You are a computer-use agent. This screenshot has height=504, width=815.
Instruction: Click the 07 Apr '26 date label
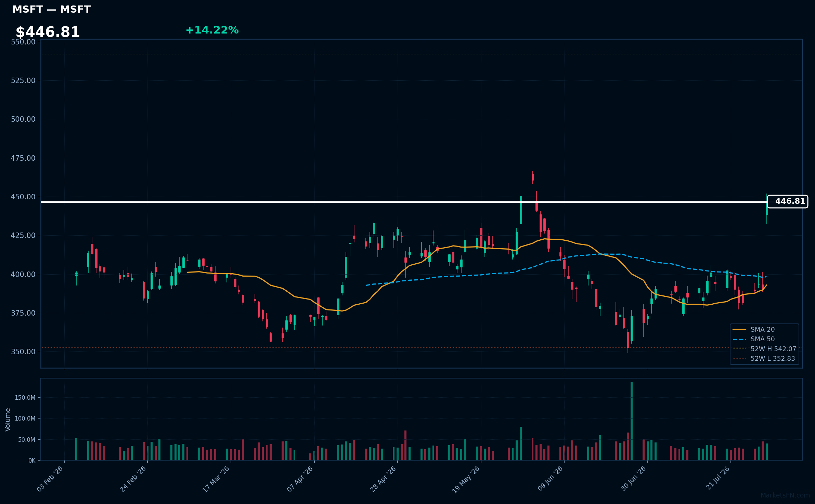tap(300, 479)
